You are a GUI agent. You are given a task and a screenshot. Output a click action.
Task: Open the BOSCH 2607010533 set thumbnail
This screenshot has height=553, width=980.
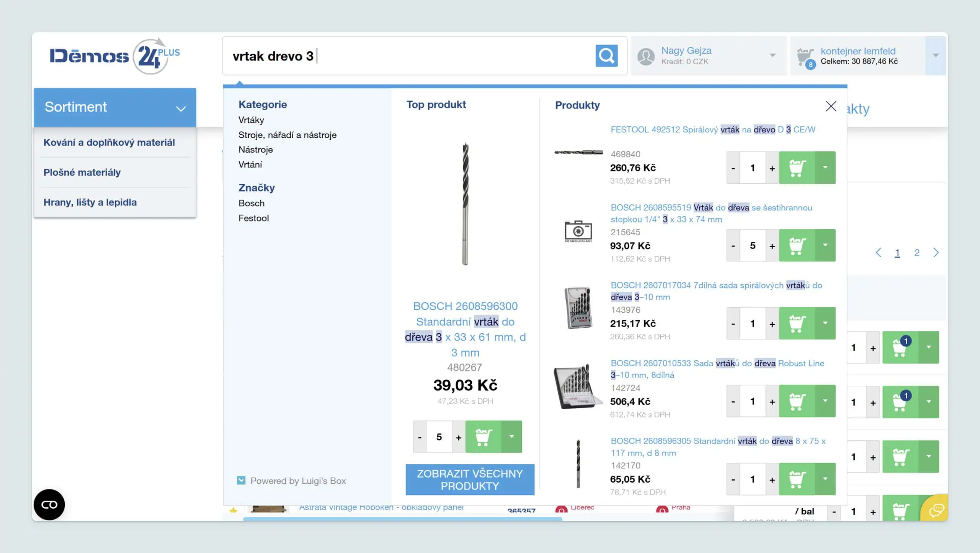click(x=578, y=387)
